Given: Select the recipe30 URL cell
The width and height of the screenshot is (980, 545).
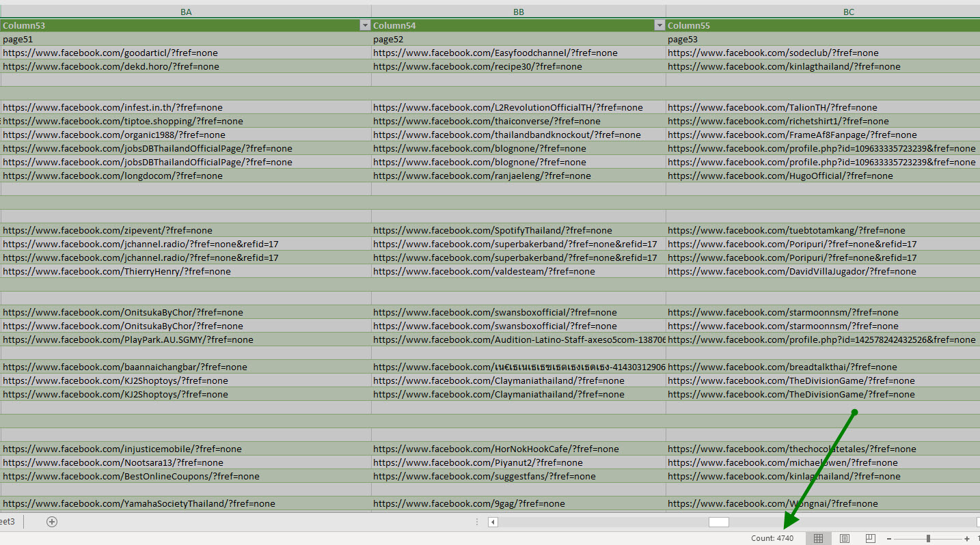Looking at the screenshot, I should (x=519, y=66).
